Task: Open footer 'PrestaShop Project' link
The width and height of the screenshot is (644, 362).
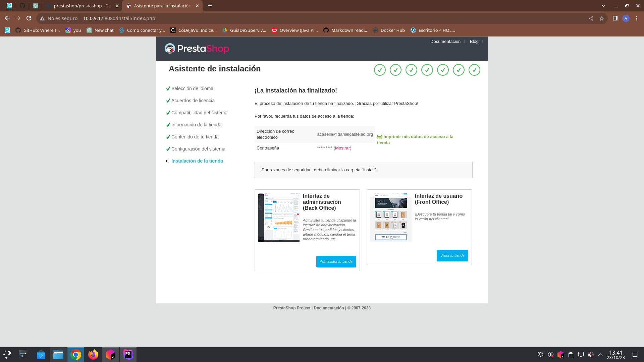Action: pos(291,308)
